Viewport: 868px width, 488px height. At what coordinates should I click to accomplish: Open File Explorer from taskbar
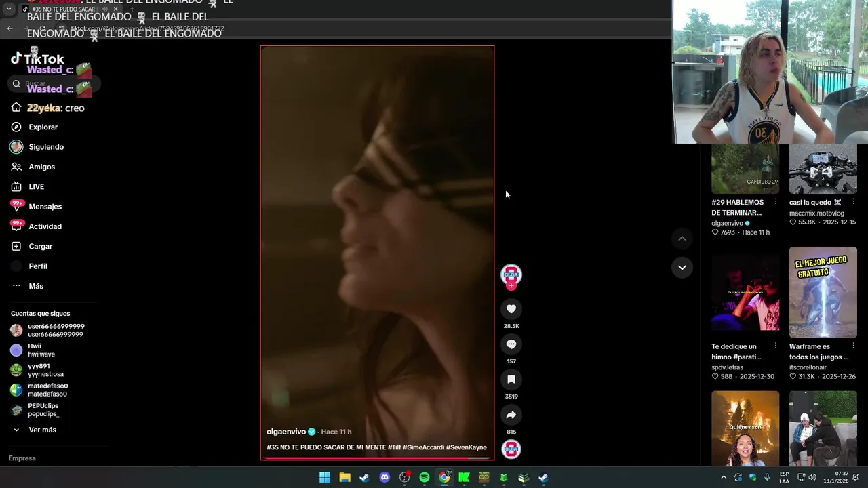tap(344, 477)
